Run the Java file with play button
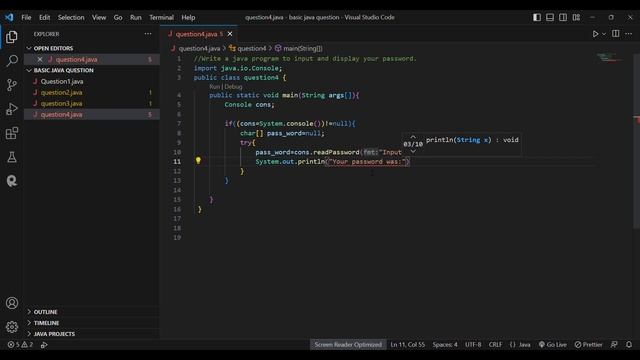This screenshot has width=640, height=360. click(x=595, y=34)
